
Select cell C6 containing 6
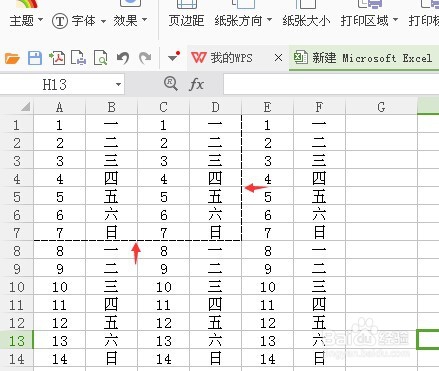coord(163,215)
